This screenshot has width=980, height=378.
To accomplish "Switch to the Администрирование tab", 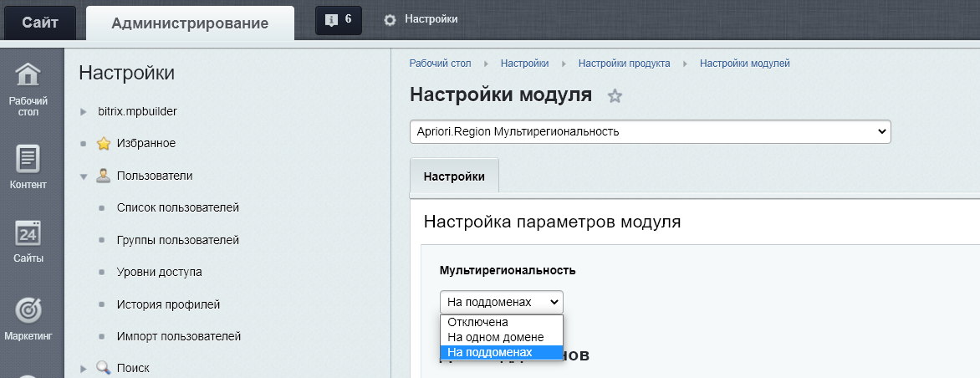I will [190, 23].
